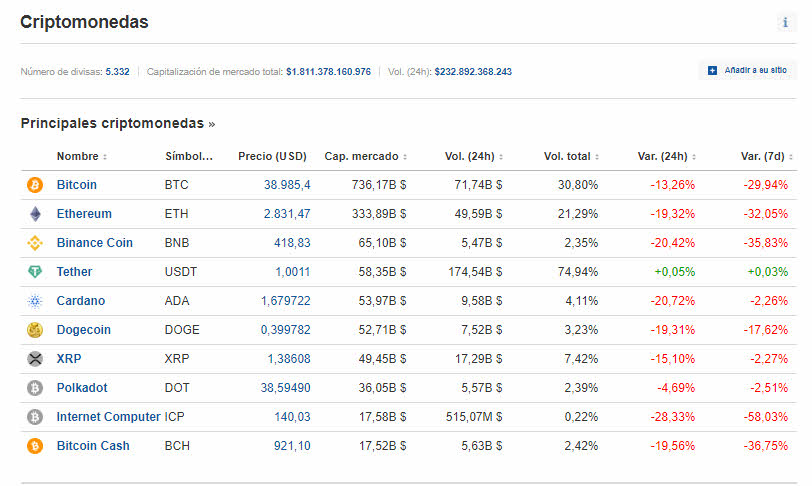This screenshot has height=486, width=812.
Task: Click the Tether logo icon
Action: (x=35, y=272)
